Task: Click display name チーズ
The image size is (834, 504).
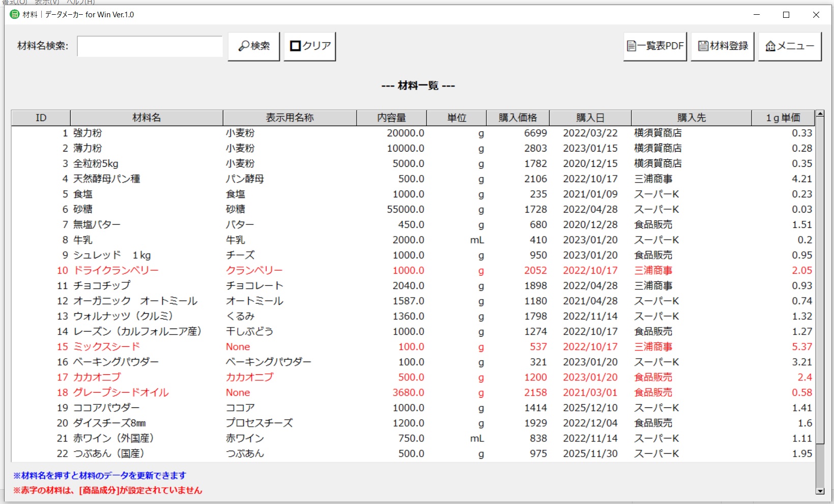Action: [240, 255]
